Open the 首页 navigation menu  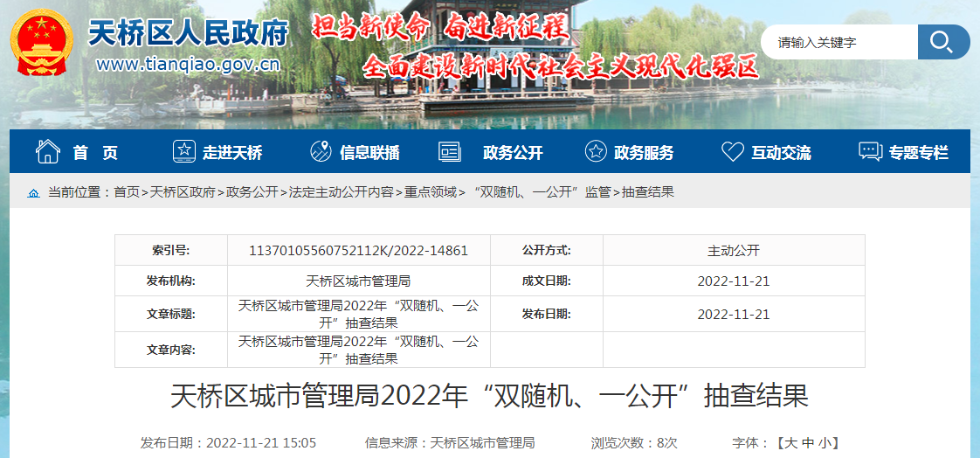coord(95,152)
